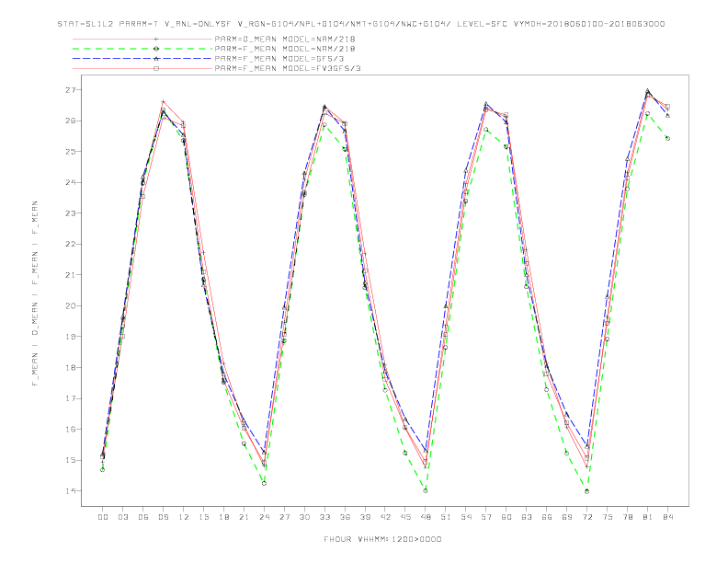Click x-axis tick label 72
728x563 pixels.
587,517
